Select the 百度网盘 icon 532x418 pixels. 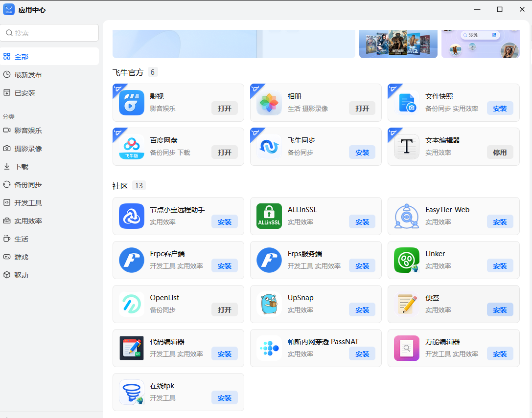131,147
